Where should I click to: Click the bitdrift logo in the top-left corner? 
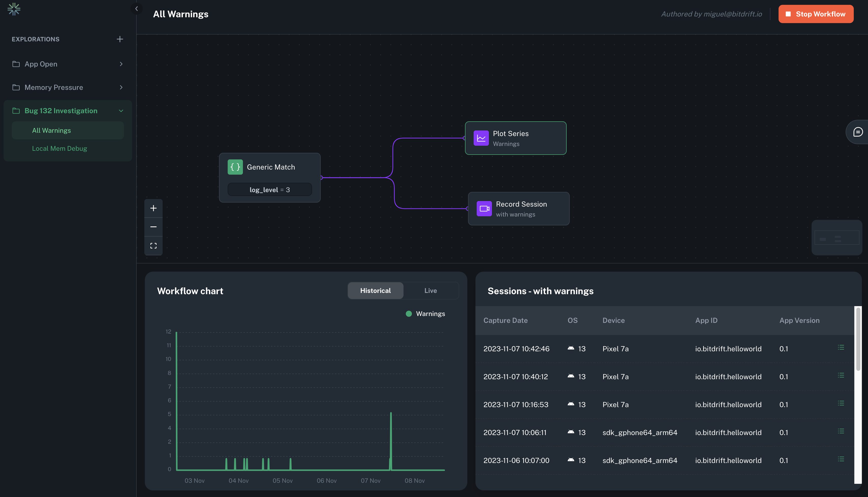point(14,9)
